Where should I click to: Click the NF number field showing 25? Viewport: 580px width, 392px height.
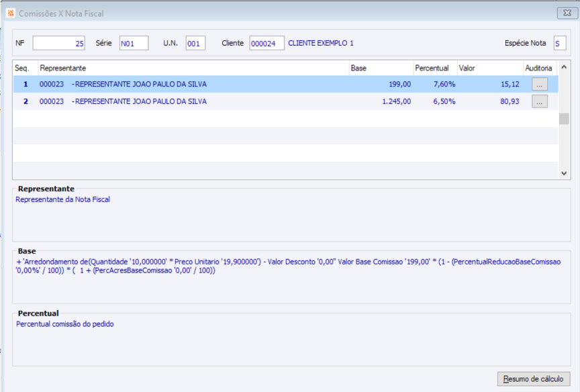[59, 43]
